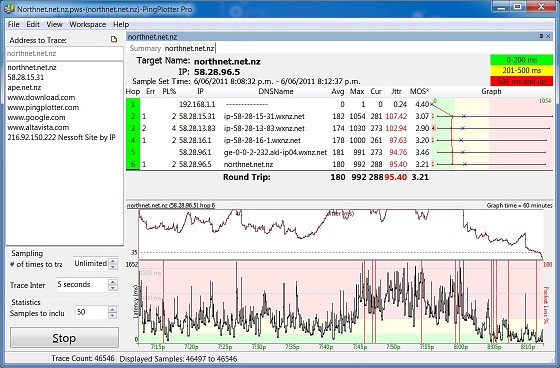Select the hop 6 green indicator
This screenshot has width=560, height=368.
133,164
